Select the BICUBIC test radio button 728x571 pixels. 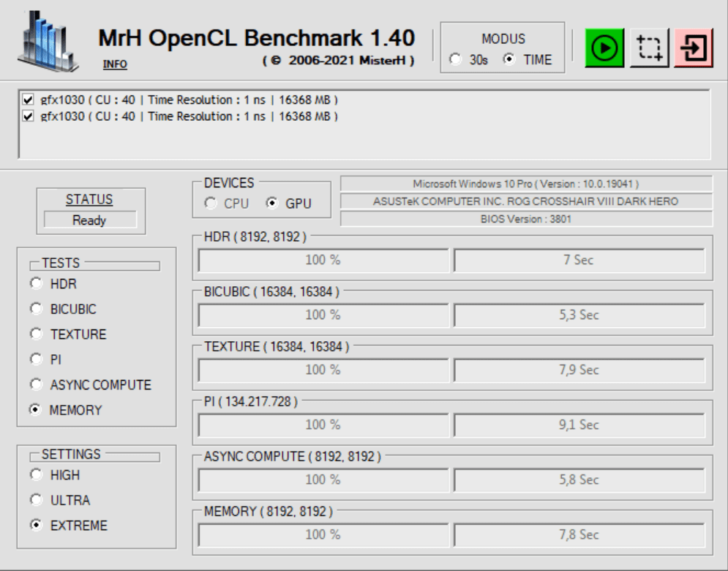[x=36, y=308]
